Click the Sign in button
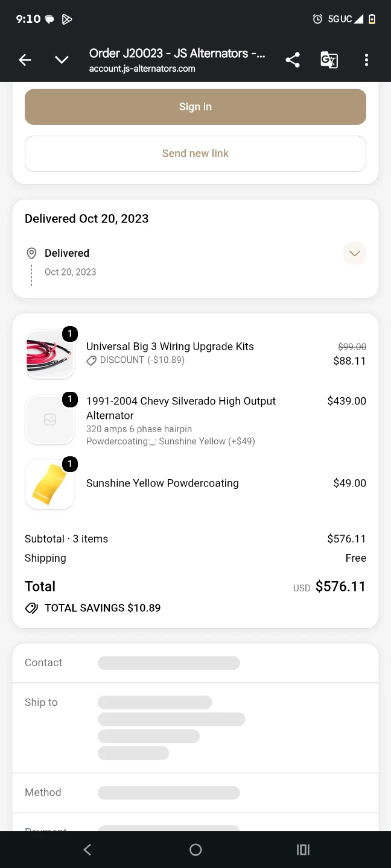 pyautogui.click(x=195, y=107)
